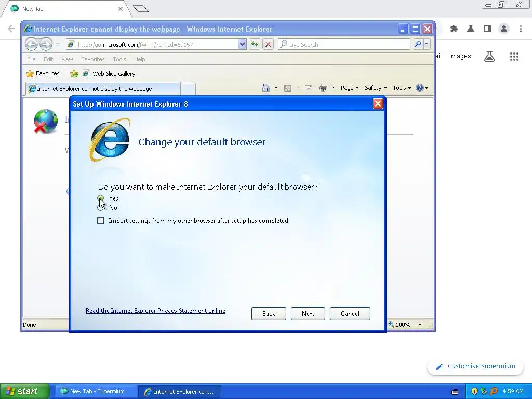This screenshot has width=532, height=399.
Task: Stop loading with the red X icon
Action: click(268, 44)
